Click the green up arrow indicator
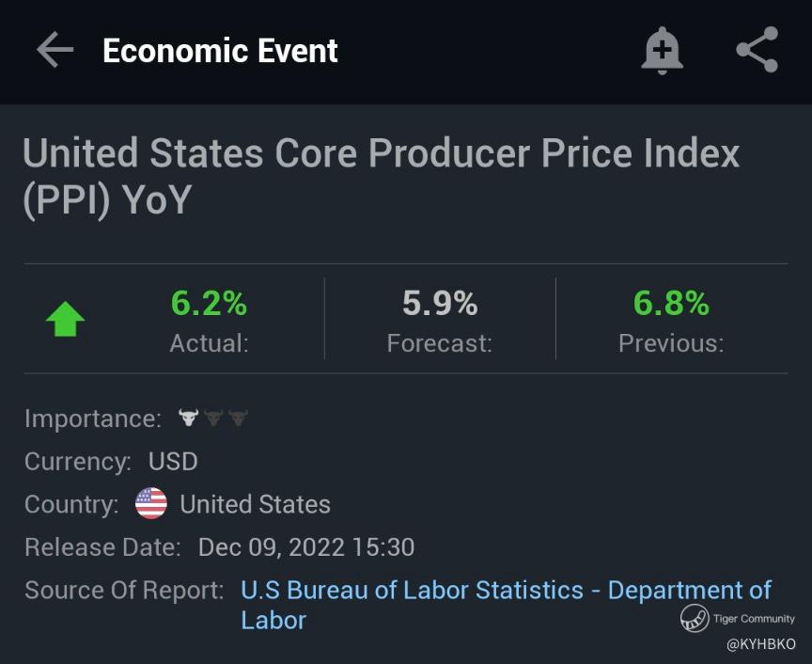812x664 pixels. (x=65, y=321)
